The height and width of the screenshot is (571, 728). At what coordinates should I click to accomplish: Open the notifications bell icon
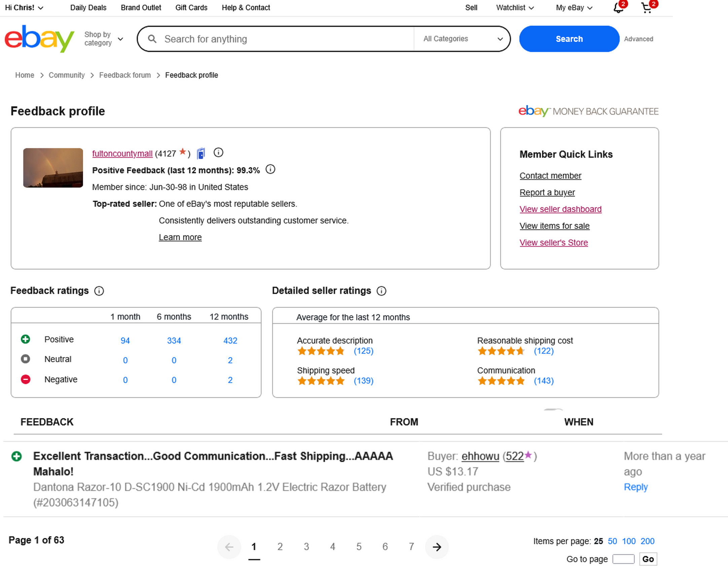tap(618, 8)
